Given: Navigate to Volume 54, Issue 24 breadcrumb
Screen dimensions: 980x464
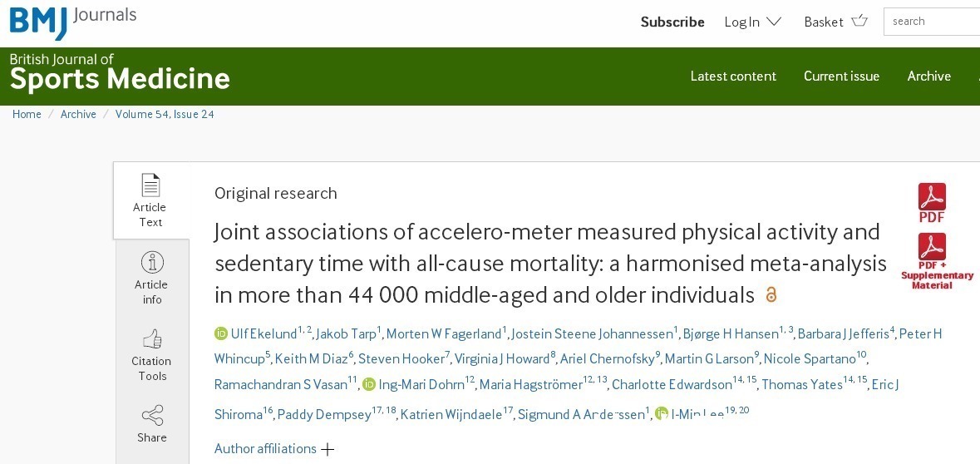Looking at the screenshot, I should pos(165,114).
